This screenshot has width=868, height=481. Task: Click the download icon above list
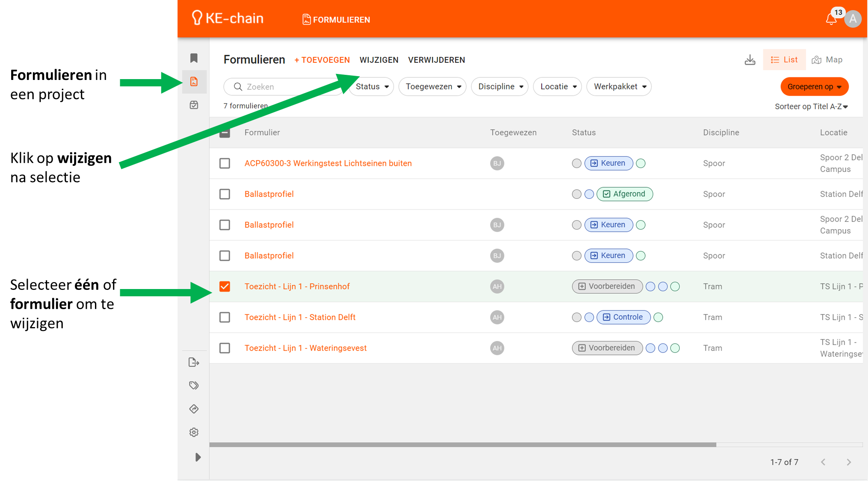(x=750, y=60)
